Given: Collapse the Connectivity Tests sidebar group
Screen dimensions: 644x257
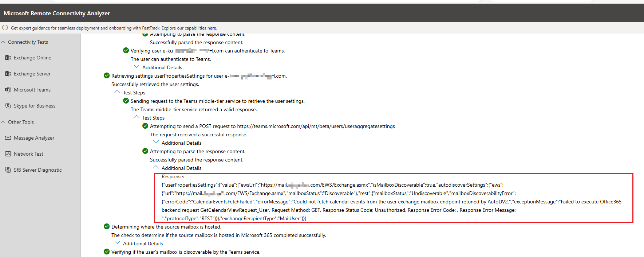Looking at the screenshot, I should pos(3,42).
